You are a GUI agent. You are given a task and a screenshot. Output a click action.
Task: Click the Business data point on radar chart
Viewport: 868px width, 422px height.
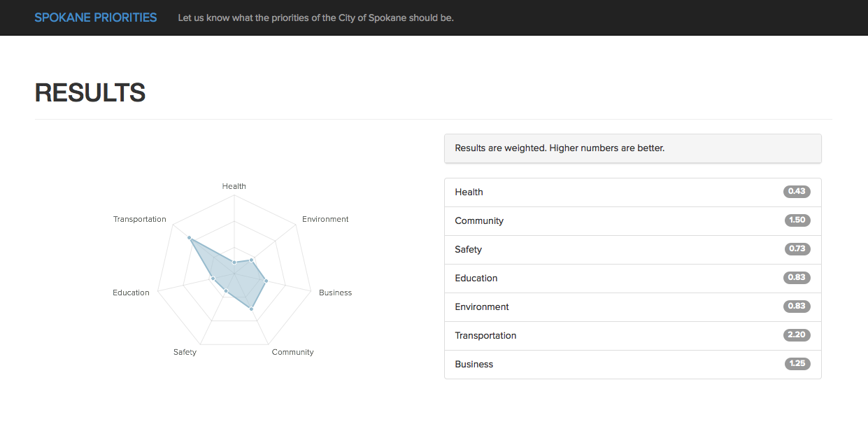point(266,281)
